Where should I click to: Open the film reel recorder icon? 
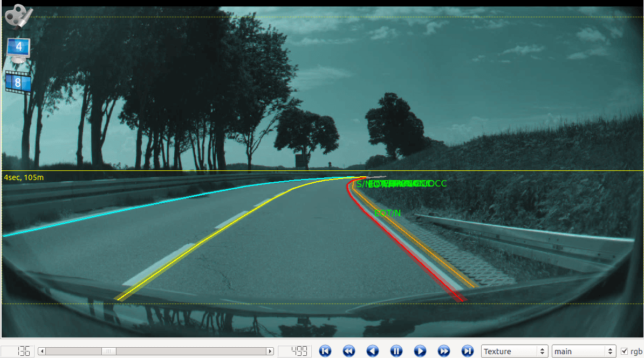point(18,17)
